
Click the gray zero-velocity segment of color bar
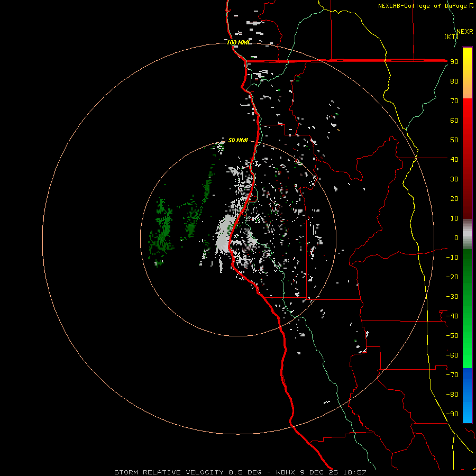(x=467, y=234)
